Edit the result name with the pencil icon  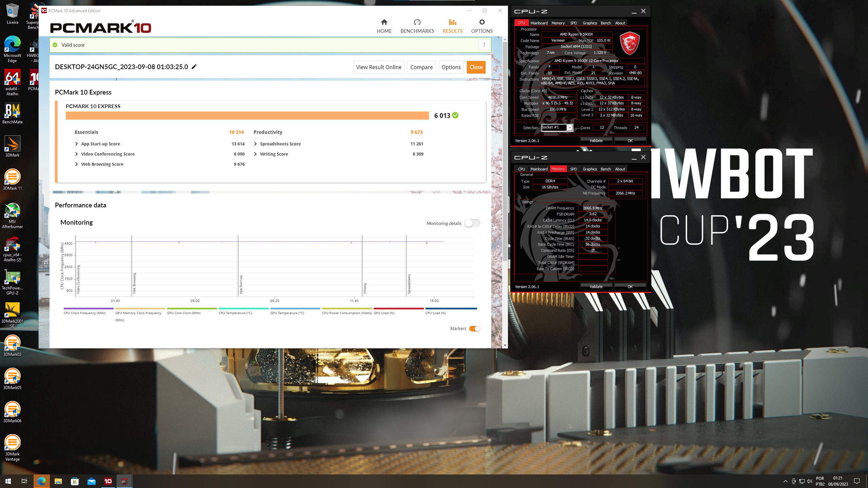194,67
